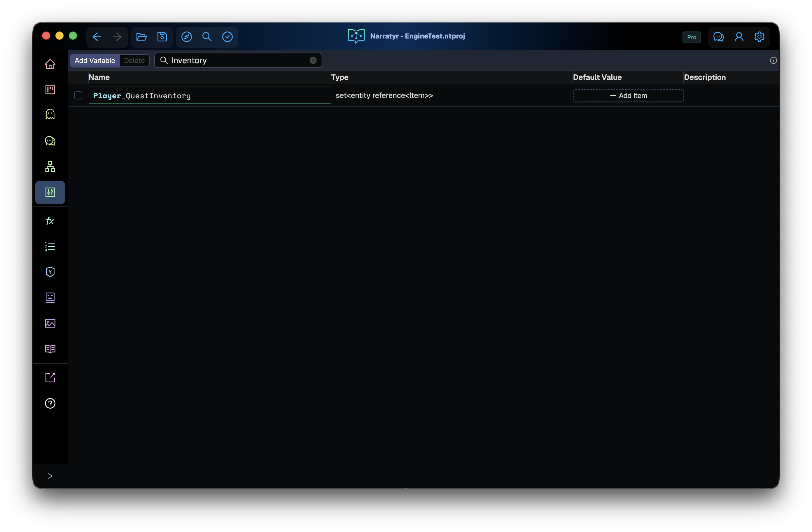The width and height of the screenshot is (812, 532).
Task: Clear the Inventory search text
Action: (x=313, y=60)
